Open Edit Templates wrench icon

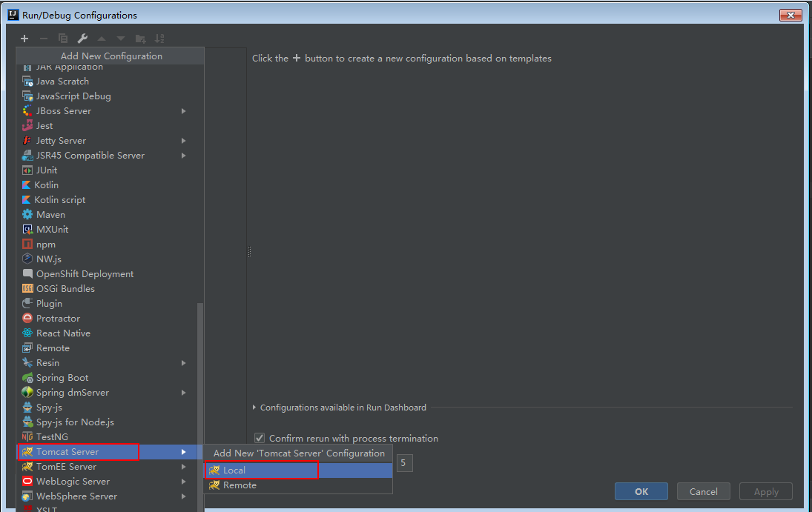(82, 39)
